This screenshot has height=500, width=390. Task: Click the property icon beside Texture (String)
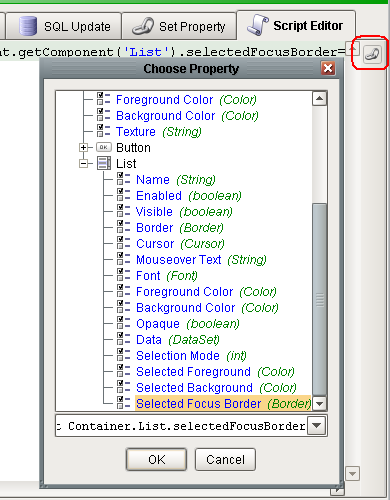coord(103,131)
